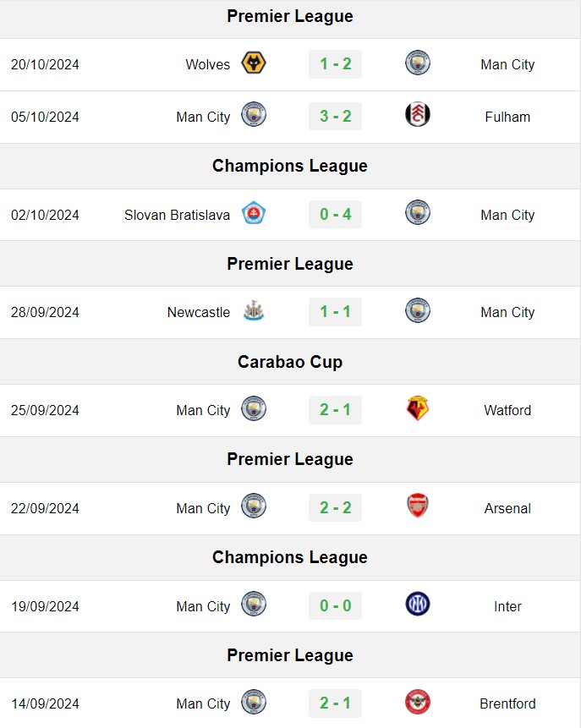Open the 0 - 4 Slovan Bratislava score

[x=335, y=215]
